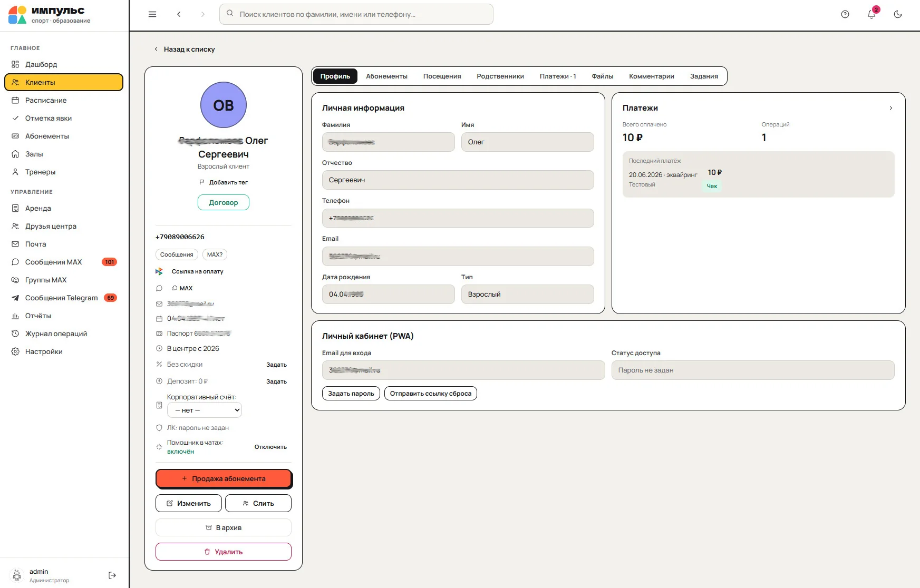Open Отметка явки section
Screen dimensions: 920x588
click(x=64, y=118)
